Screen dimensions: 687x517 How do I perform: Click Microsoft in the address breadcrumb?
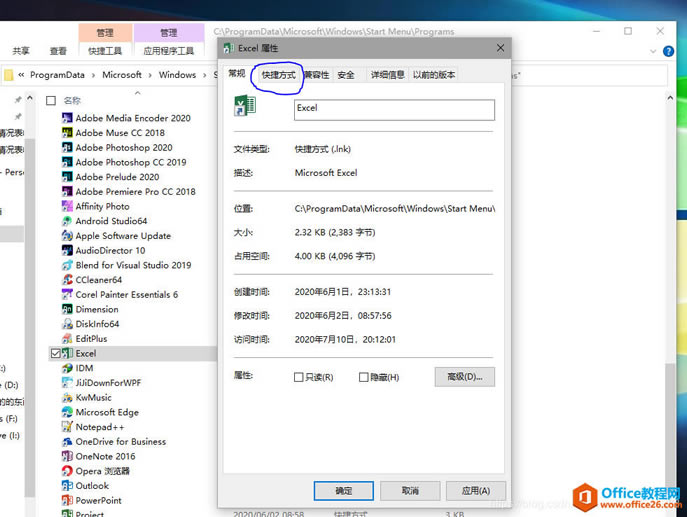click(x=122, y=75)
